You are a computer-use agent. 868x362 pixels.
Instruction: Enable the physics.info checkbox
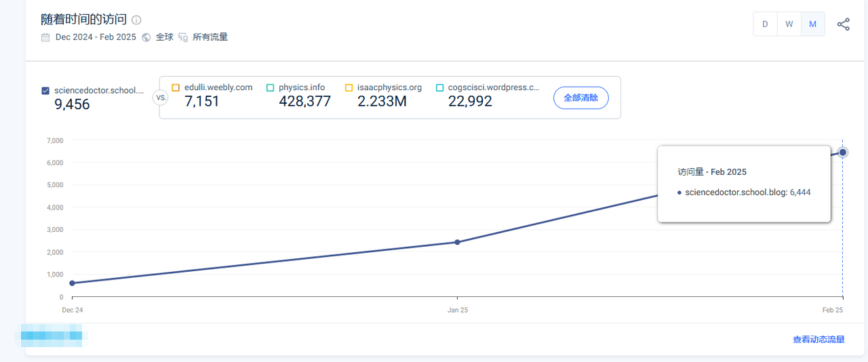[270, 87]
